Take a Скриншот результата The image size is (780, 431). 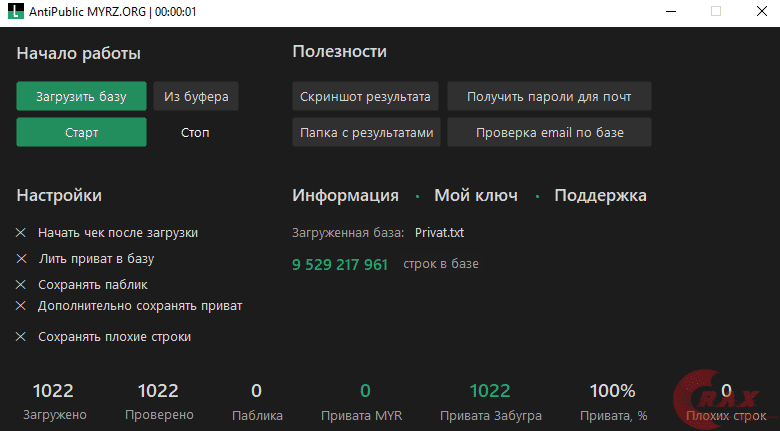(x=365, y=96)
